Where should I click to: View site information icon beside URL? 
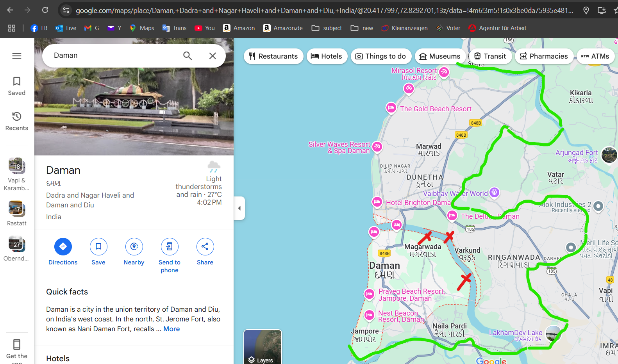(66, 11)
